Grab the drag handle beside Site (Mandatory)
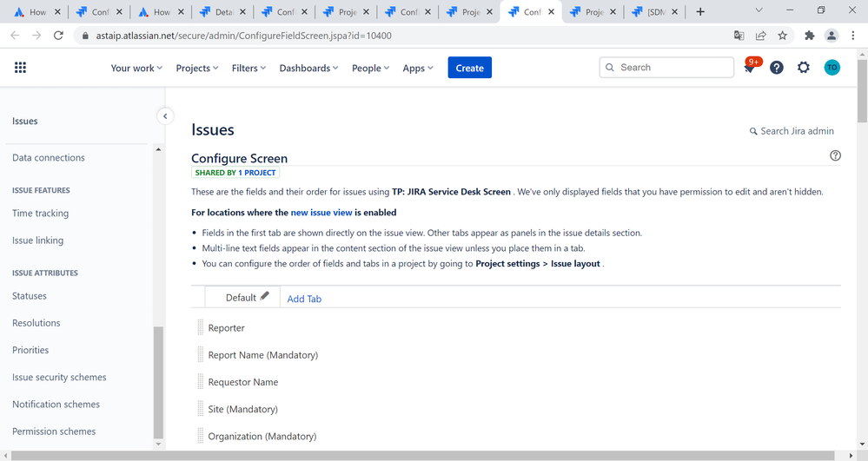This screenshot has width=868, height=461. tap(201, 409)
